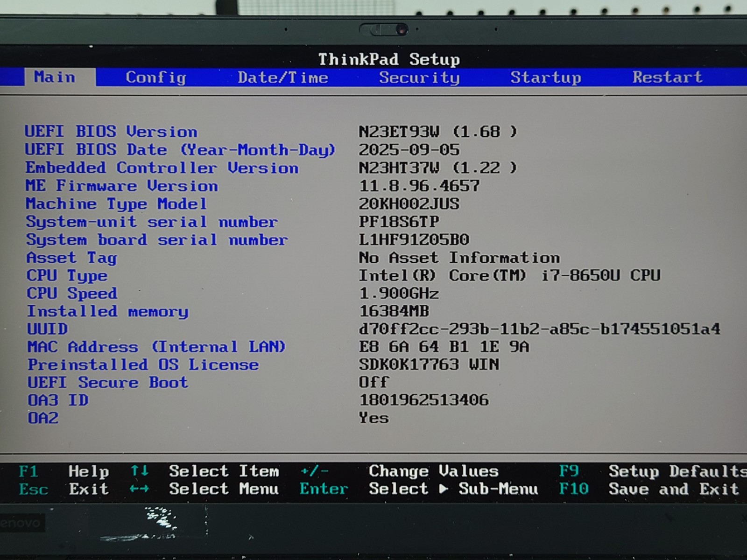This screenshot has height=560, width=747.
Task: Click the webcam privacy shutter
Action: point(383,30)
